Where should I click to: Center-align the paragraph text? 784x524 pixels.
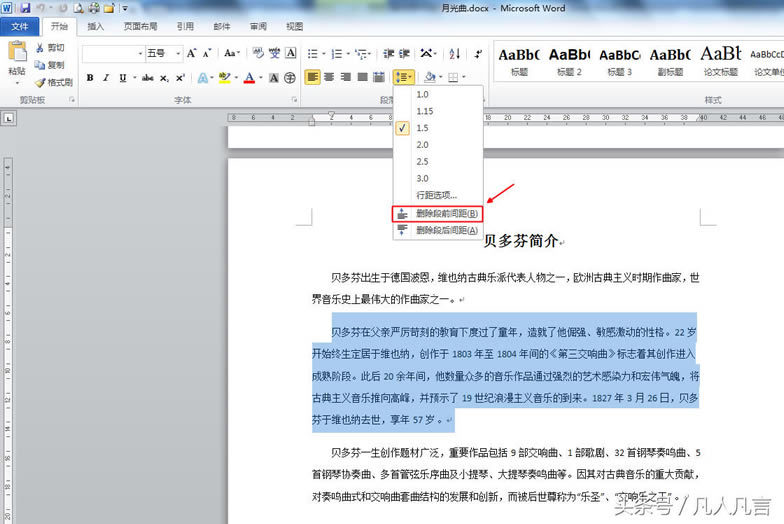coord(329,77)
